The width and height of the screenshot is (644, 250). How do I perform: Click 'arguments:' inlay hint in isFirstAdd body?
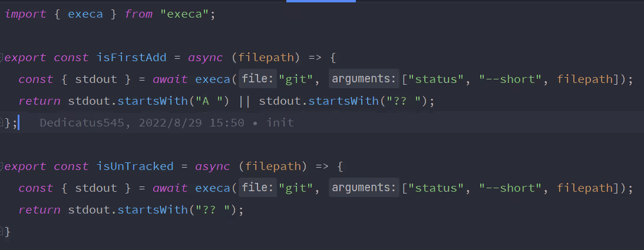tap(364, 79)
